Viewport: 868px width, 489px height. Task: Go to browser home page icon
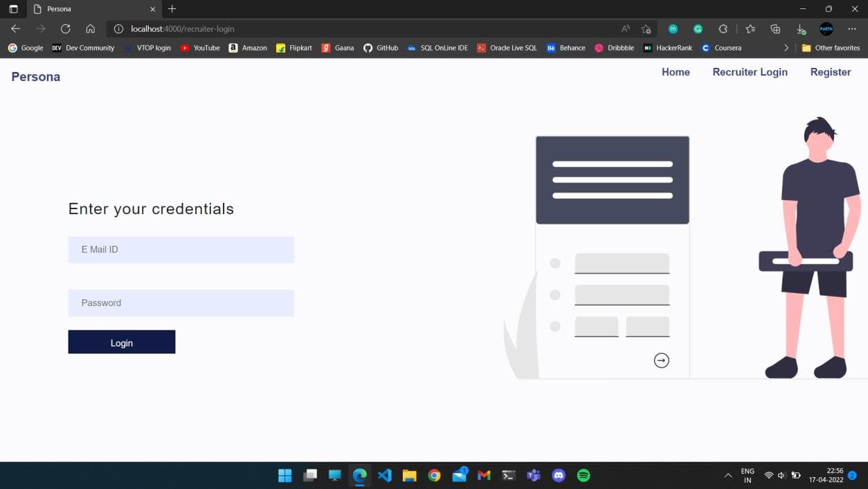pyautogui.click(x=90, y=29)
